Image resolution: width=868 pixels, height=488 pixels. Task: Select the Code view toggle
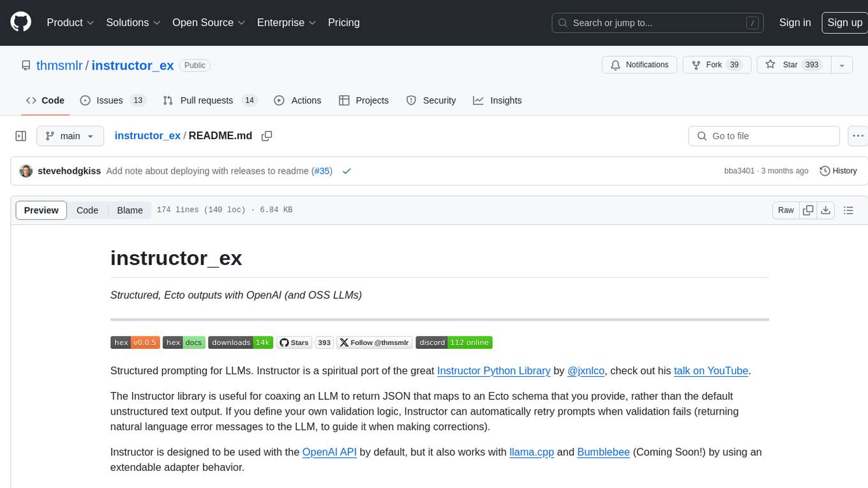[x=87, y=210]
